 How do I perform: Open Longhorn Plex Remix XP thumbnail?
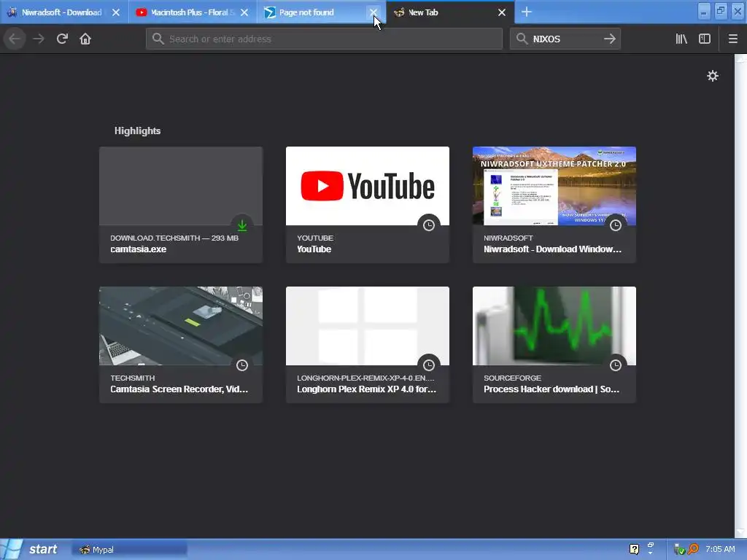(x=368, y=326)
